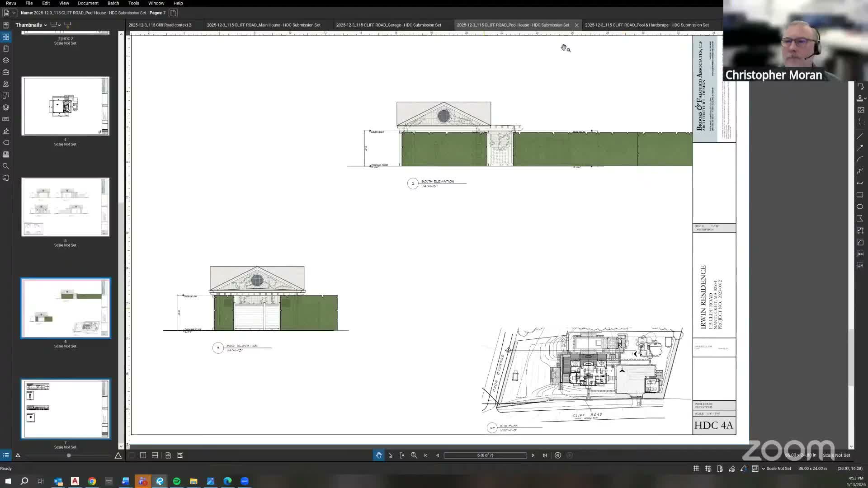This screenshot has width=868, height=488.
Task: Jump to the last page of the document
Action: pyautogui.click(x=545, y=455)
